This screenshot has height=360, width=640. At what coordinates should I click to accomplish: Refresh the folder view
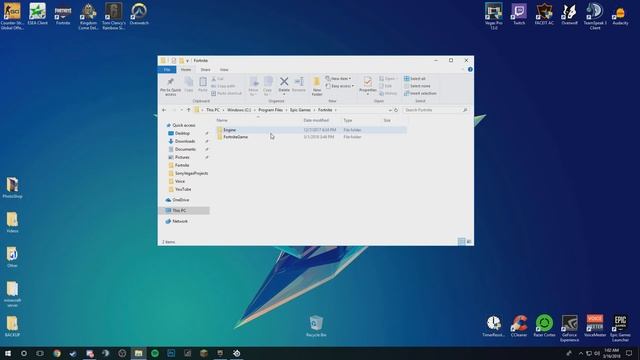pyautogui.click(x=396, y=110)
